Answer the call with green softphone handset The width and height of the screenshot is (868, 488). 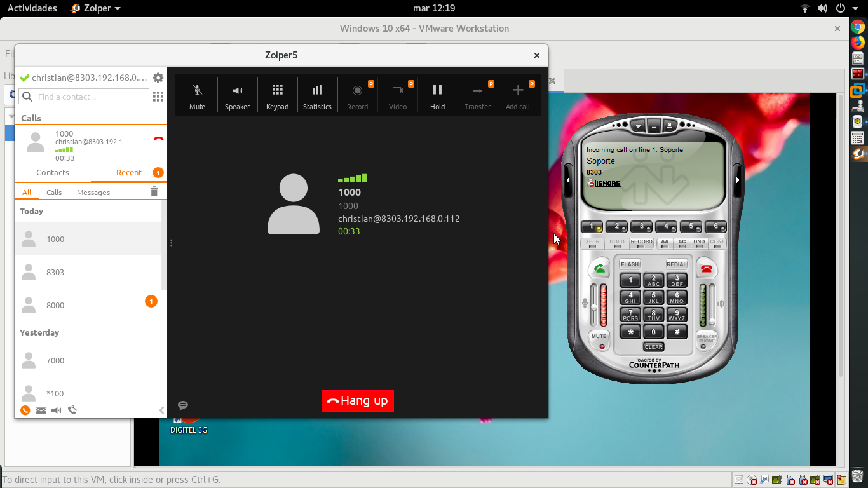pos(599,269)
